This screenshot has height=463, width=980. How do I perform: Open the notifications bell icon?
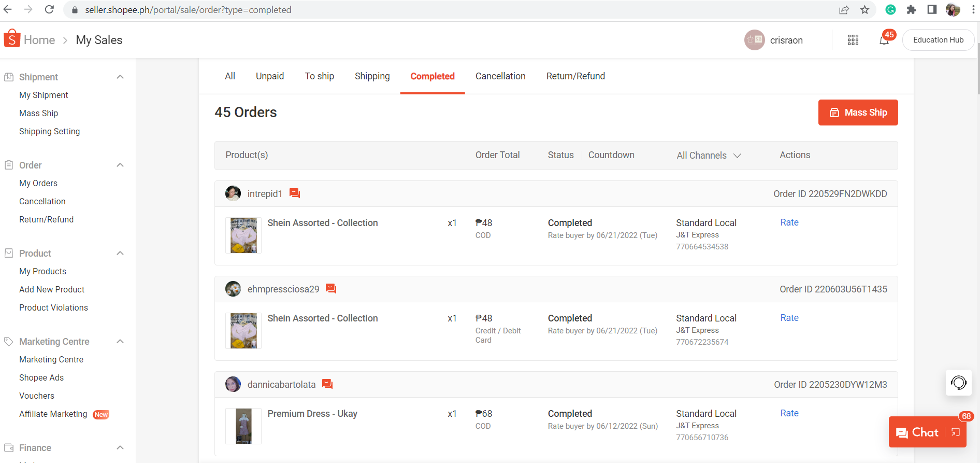click(x=884, y=40)
